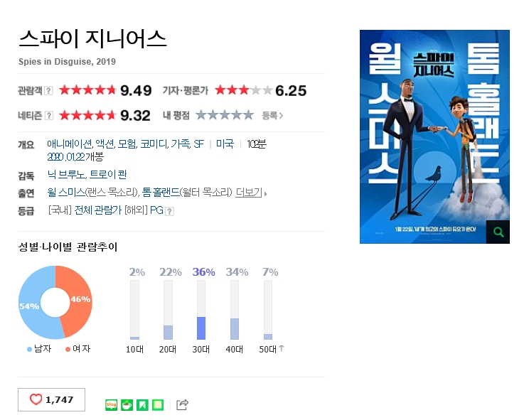Image resolution: width=529 pixels, height=420 pixels.
Task: Share to Naver blog icon
Action: [x=112, y=404]
